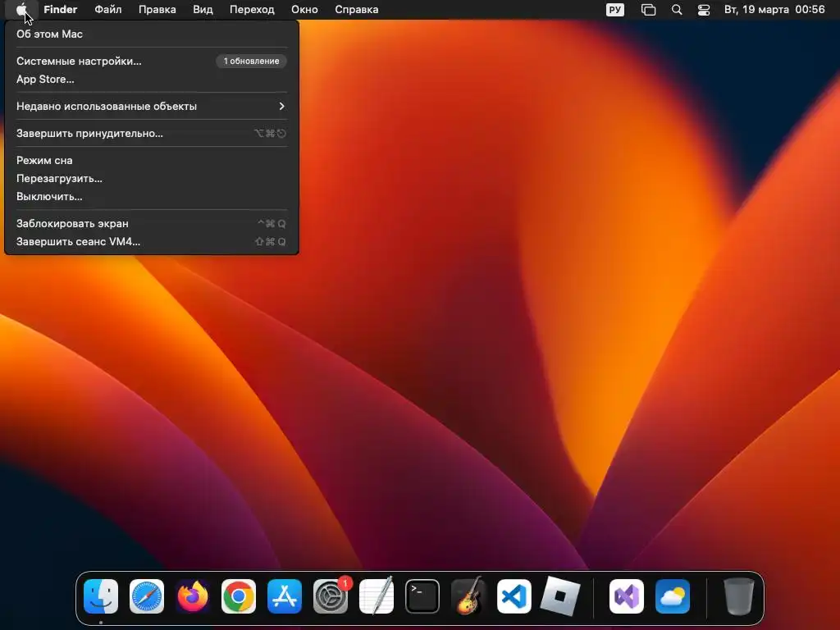
Task: Open Google Chrome from the Dock
Action: [239, 596]
